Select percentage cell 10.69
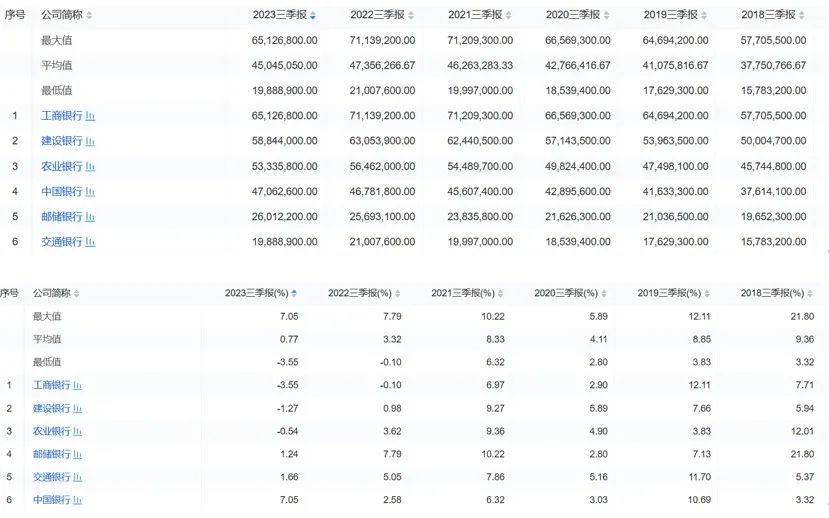This screenshot has width=829, height=518. pyautogui.click(x=699, y=500)
